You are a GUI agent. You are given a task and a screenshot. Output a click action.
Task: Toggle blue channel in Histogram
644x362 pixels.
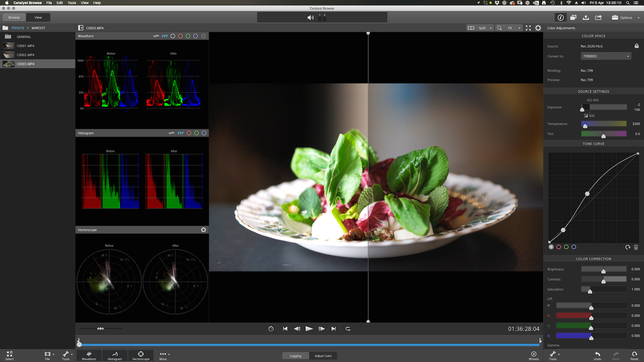204,133
